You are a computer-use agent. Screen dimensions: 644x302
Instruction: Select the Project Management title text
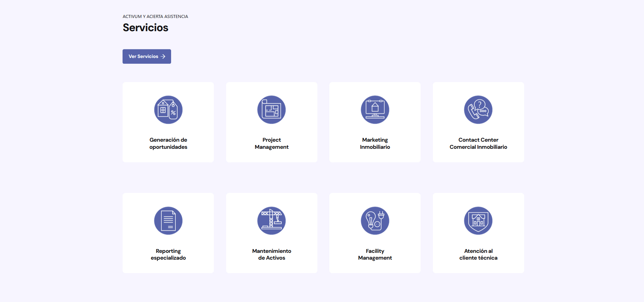pos(272,143)
